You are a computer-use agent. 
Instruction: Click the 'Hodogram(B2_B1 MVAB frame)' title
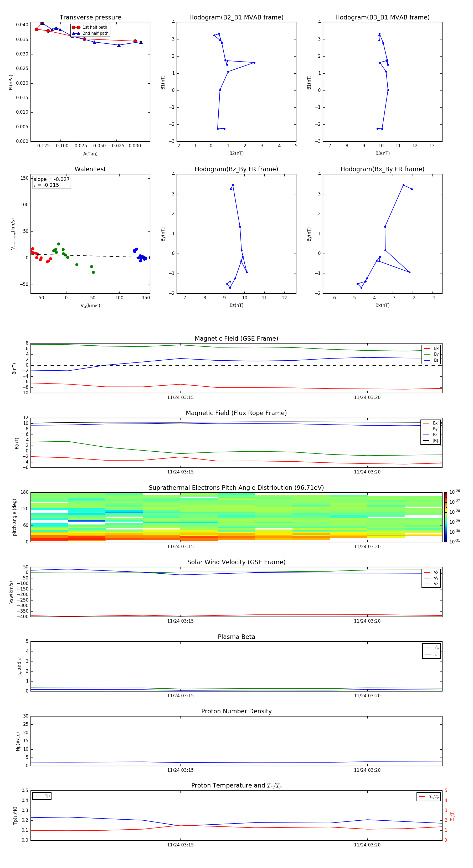point(236,18)
